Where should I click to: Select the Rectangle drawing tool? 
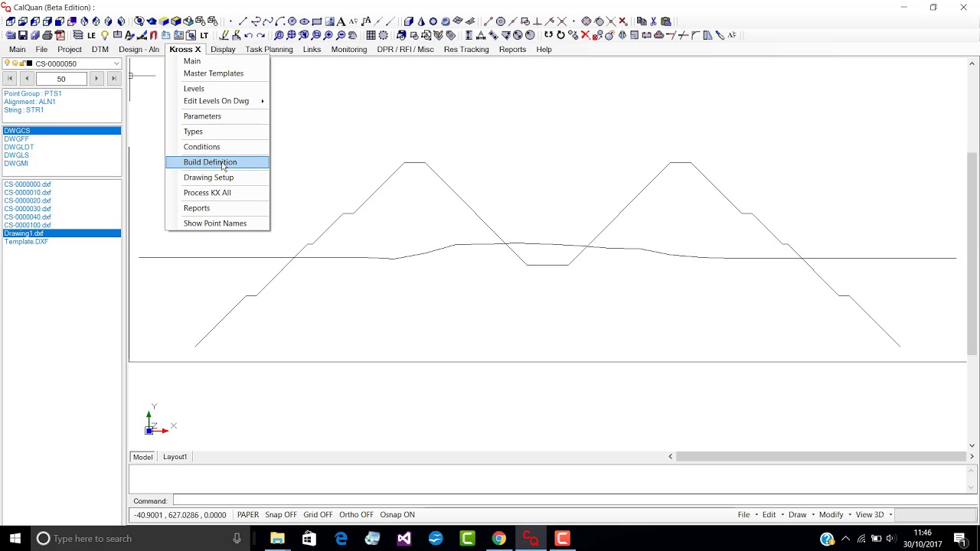click(316, 21)
